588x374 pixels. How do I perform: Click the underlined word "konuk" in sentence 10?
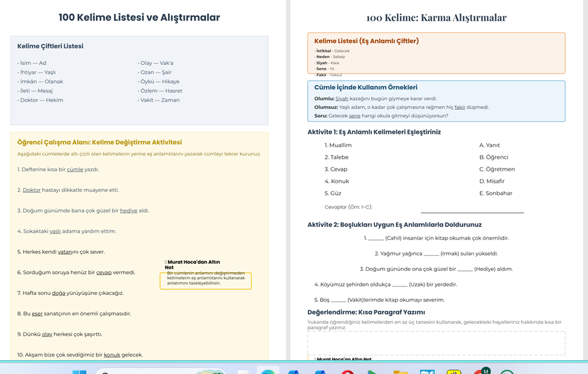point(112,355)
